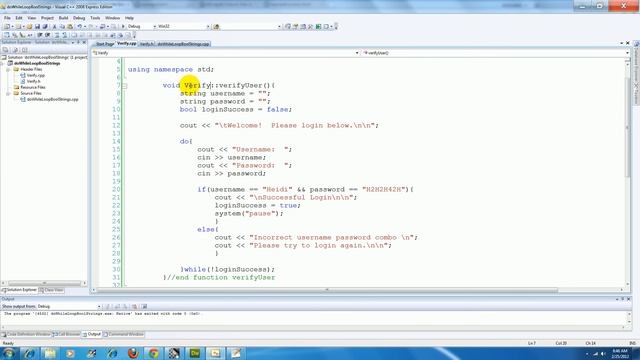Select Verify.h in Solution Explorer tree

pyautogui.click(x=31, y=81)
